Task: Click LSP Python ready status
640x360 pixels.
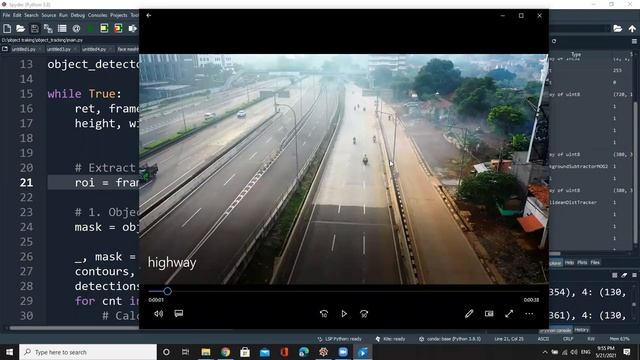Action: [x=340, y=339]
